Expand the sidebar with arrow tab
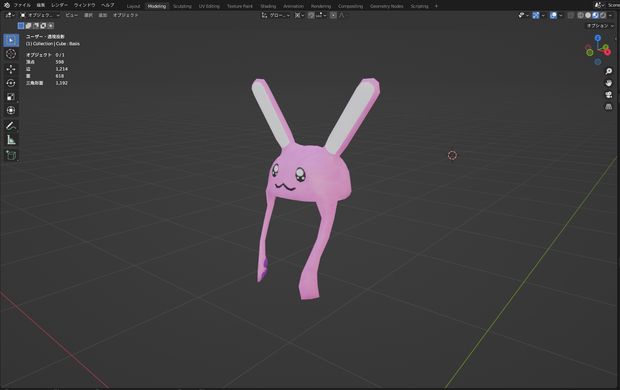This screenshot has width=620, height=390. (616, 38)
